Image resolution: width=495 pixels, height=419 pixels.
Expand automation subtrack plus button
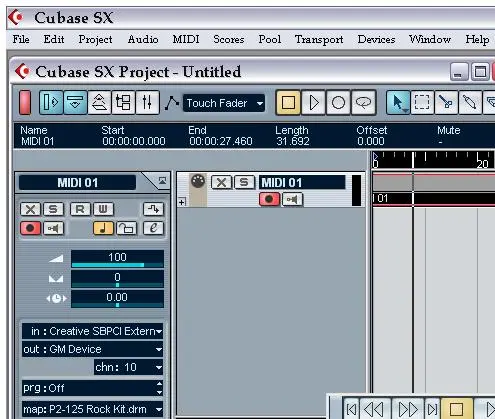[182, 202]
